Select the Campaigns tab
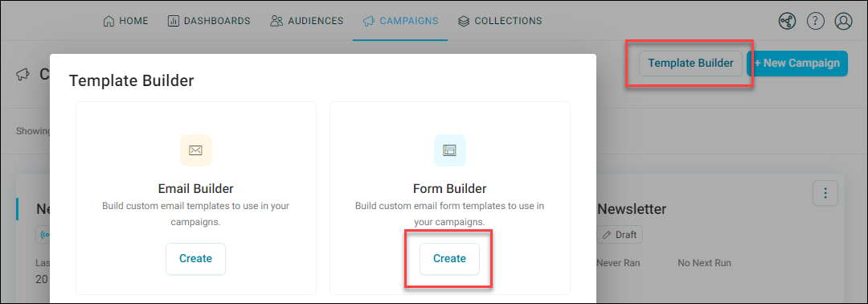 [400, 21]
